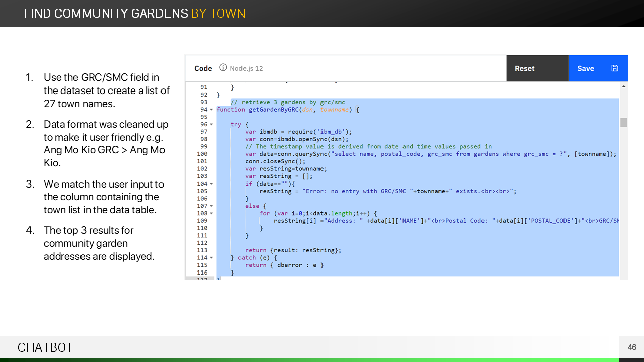
Task: Click the 'return {result: resString}' line
Action: point(293,250)
